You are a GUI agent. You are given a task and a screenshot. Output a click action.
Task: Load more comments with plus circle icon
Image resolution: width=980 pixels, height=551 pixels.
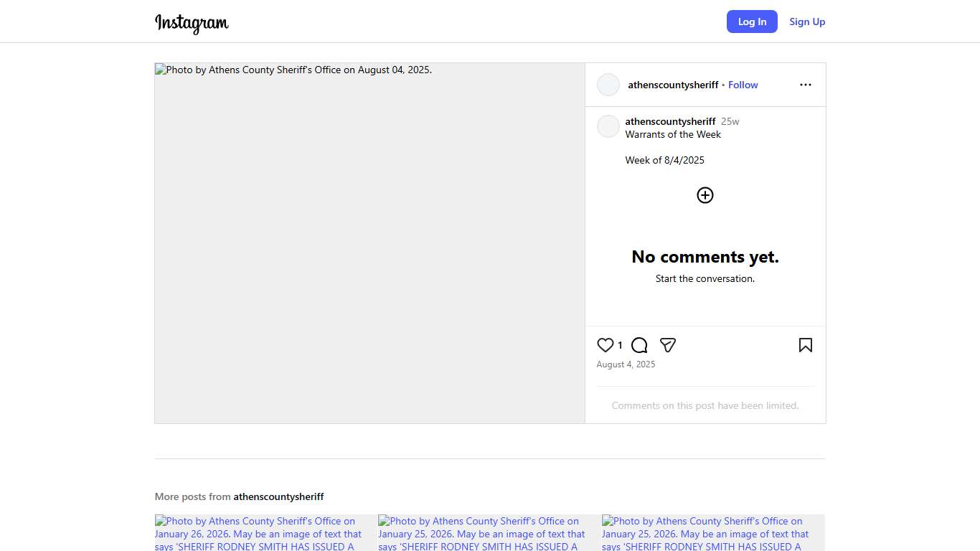(705, 195)
